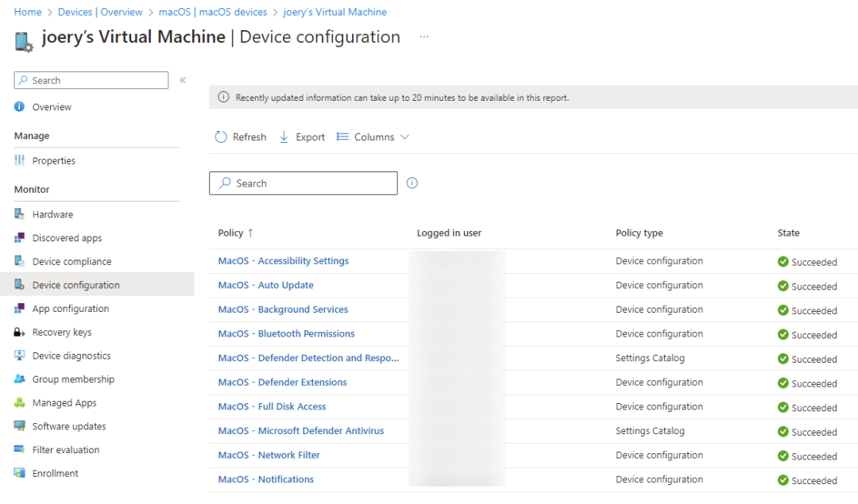This screenshot has width=858, height=504.
Task: Open the MacOS - Accessibility Settings policy
Action: (283, 261)
